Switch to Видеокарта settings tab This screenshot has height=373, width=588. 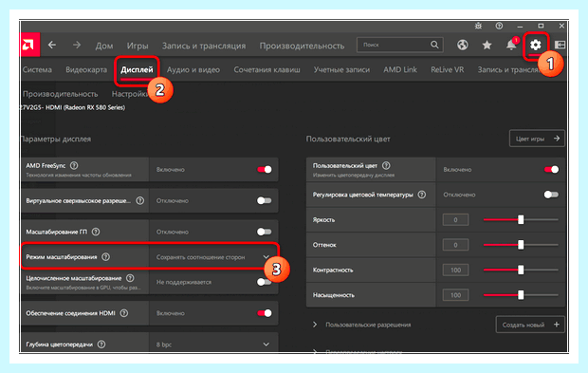(86, 69)
